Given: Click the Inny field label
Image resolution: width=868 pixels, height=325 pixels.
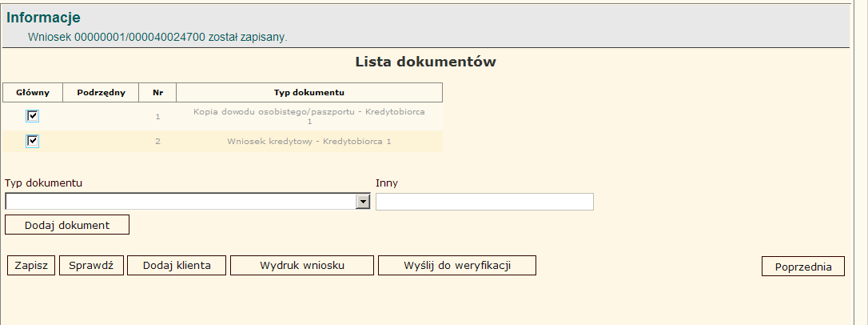Looking at the screenshot, I should tap(387, 183).
